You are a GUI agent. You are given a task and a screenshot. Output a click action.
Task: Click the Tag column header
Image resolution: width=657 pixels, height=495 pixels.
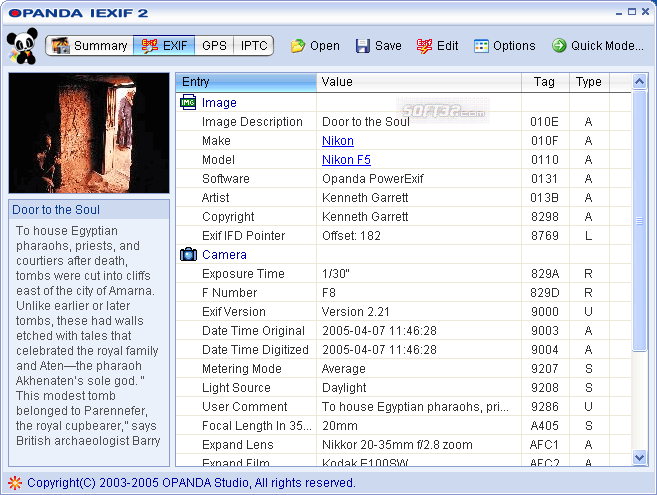(x=545, y=82)
